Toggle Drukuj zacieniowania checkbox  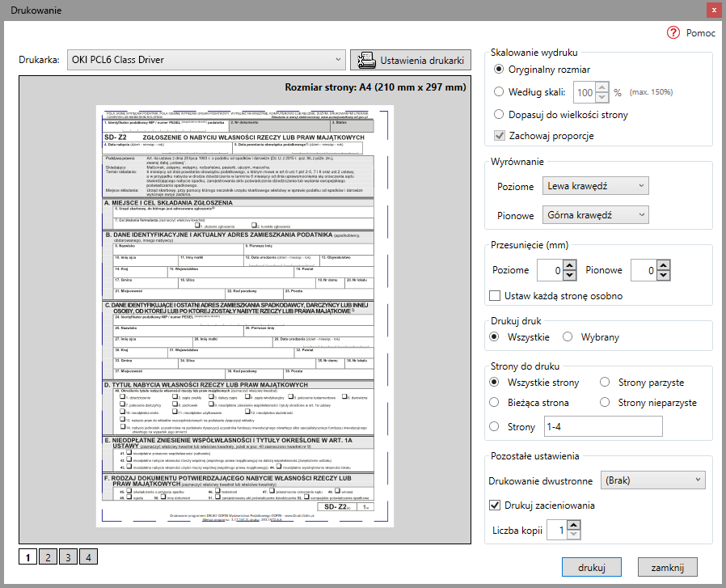coord(495,505)
